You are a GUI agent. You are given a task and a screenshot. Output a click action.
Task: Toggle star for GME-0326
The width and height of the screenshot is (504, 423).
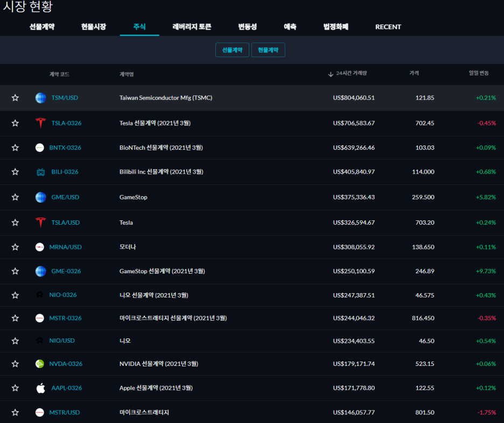(x=15, y=271)
